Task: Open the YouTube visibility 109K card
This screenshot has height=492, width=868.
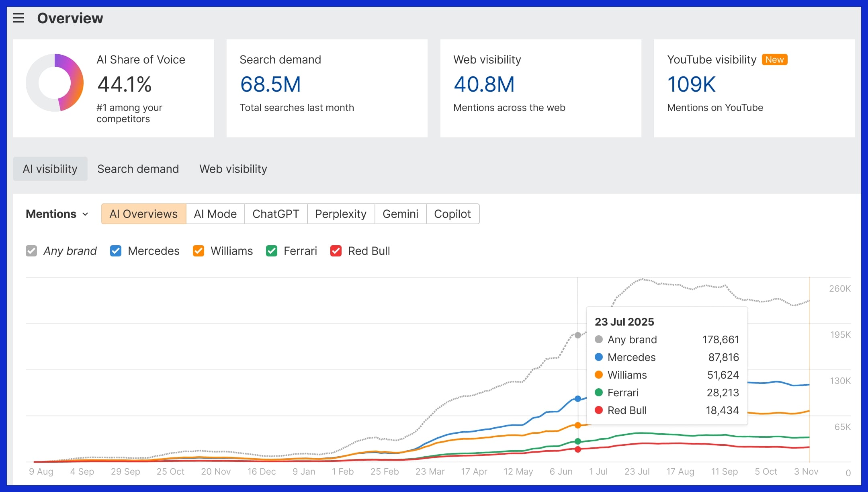Action: coord(755,88)
